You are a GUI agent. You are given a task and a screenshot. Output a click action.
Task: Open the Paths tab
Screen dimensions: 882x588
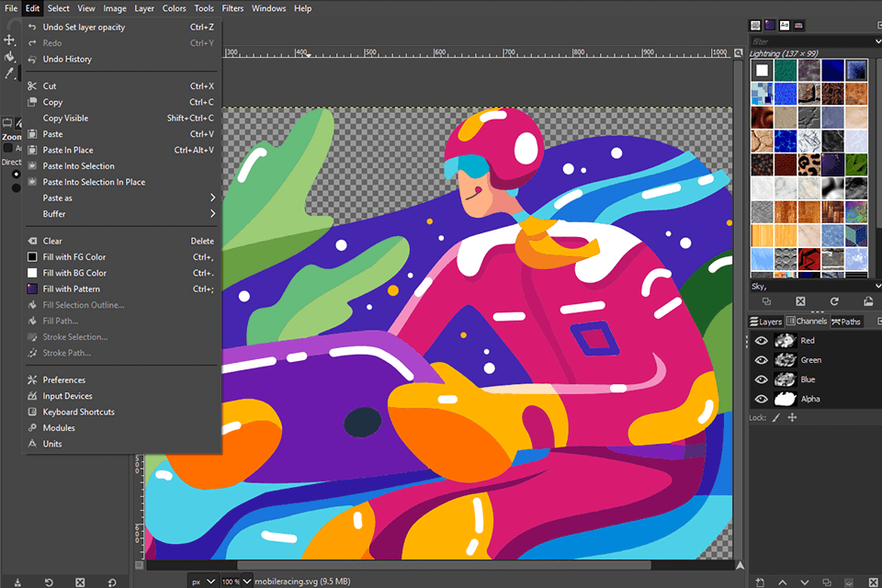point(846,322)
